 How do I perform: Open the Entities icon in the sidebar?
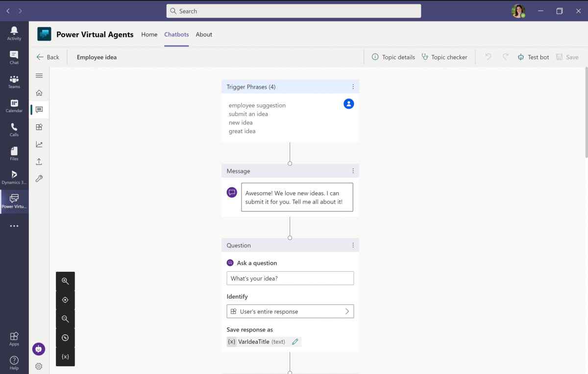pos(39,127)
